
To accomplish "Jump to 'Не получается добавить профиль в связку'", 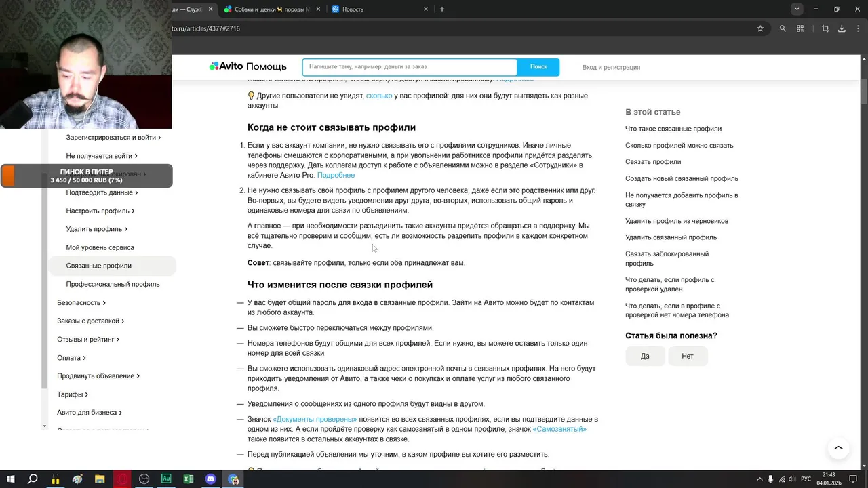I will point(682,199).
